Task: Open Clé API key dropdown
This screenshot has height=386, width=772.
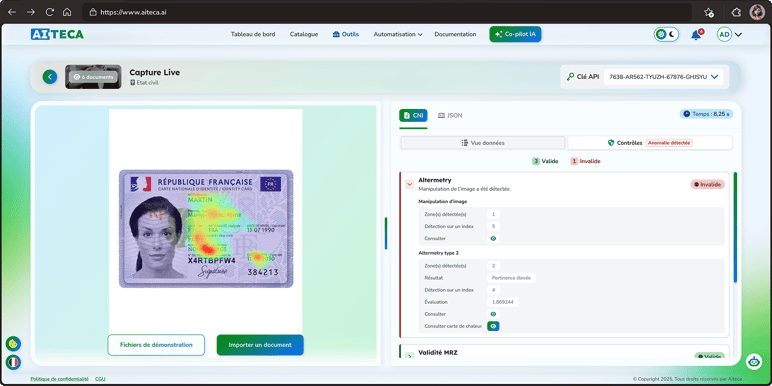Action: click(x=664, y=77)
